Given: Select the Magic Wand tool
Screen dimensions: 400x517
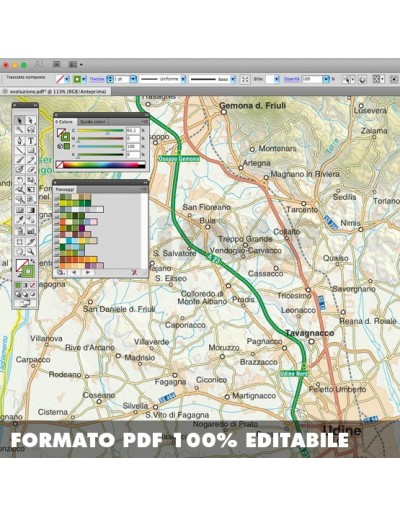Looking at the screenshot, I should (20, 130).
